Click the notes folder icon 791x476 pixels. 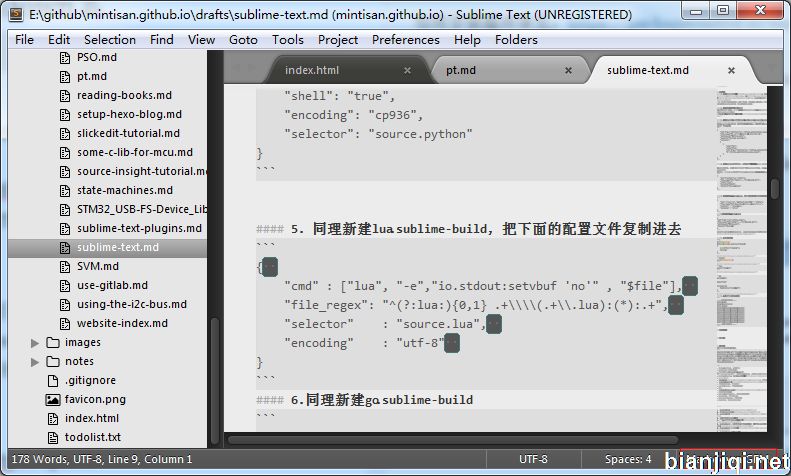pos(53,362)
